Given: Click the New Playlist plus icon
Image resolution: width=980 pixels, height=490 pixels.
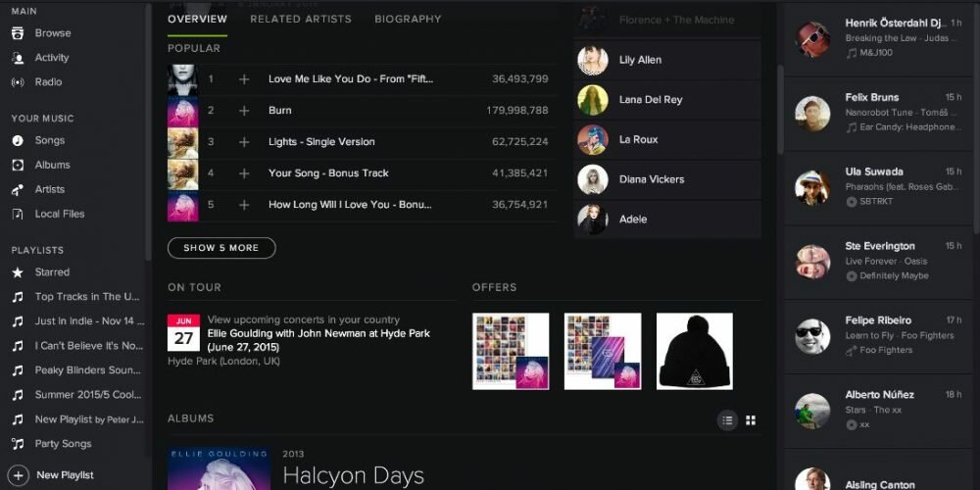Looking at the screenshot, I should pos(19,475).
